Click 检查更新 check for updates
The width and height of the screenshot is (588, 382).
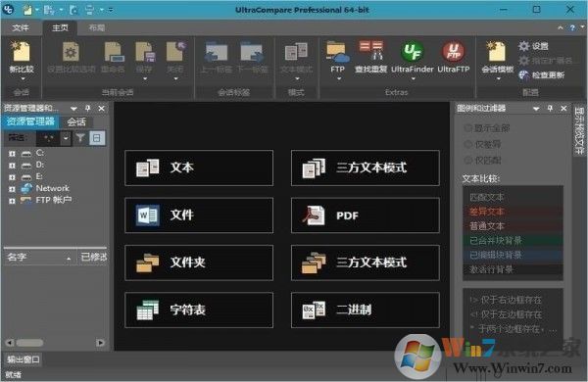[541, 75]
